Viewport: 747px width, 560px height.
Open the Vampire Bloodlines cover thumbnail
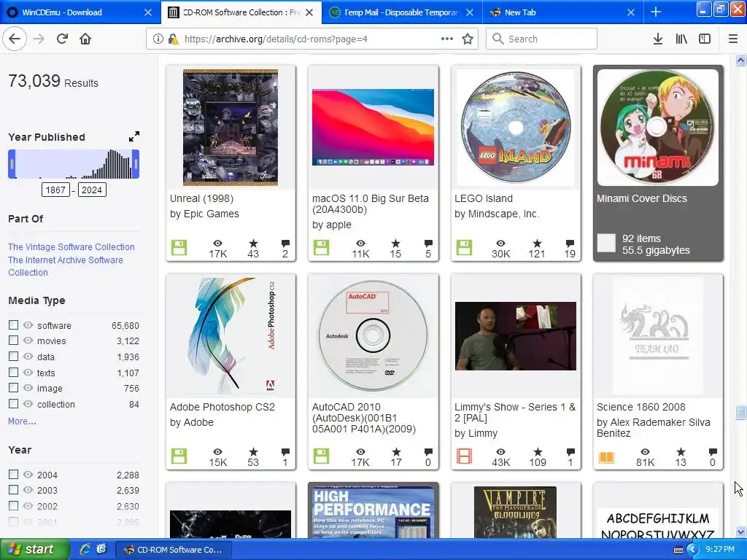pos(516,513)
